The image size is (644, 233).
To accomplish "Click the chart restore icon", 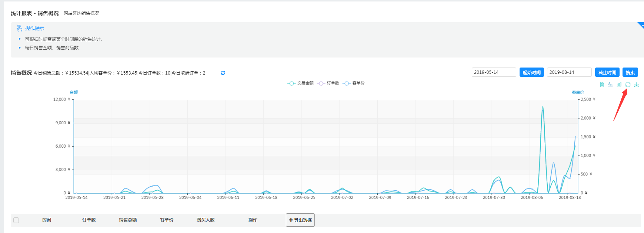I will 628,85.
